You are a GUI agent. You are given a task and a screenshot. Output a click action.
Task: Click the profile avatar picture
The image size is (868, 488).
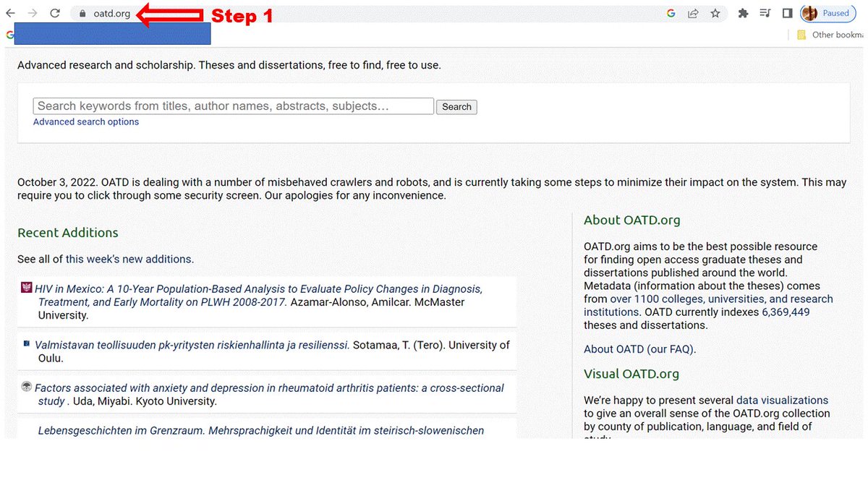(809, 12)
